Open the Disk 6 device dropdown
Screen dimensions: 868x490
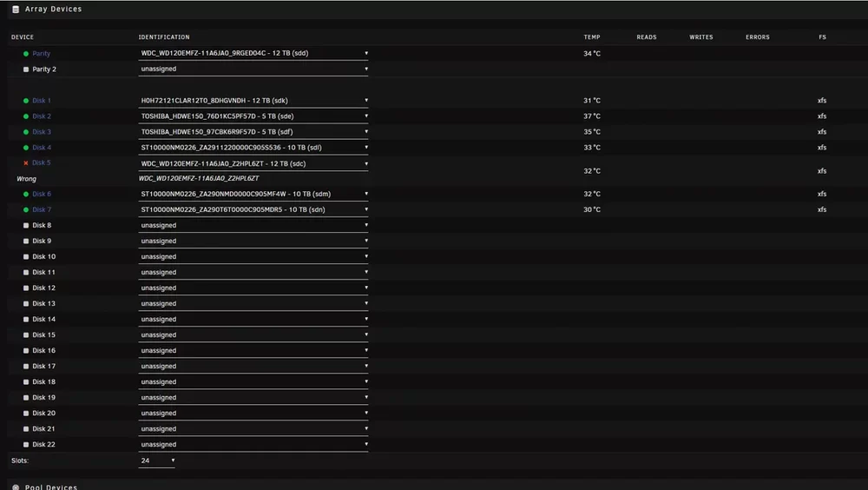click(x=253, y=194)
